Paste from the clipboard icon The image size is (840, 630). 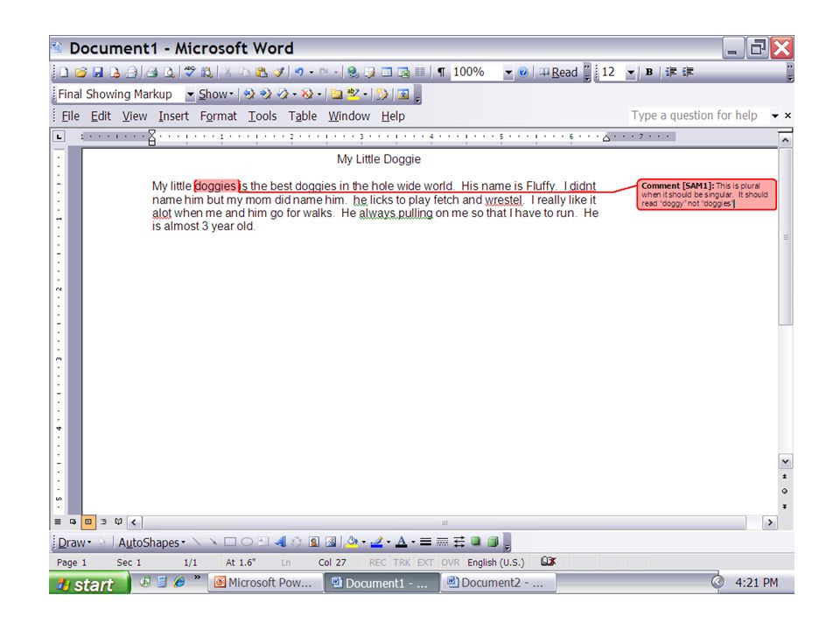(x=262, y=73)
